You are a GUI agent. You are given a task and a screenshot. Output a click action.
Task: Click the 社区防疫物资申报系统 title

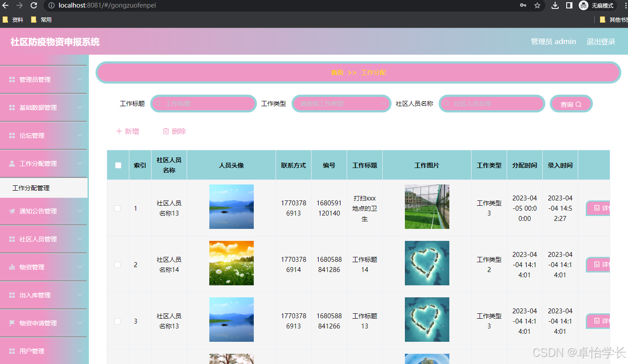[x=55, y=42]
